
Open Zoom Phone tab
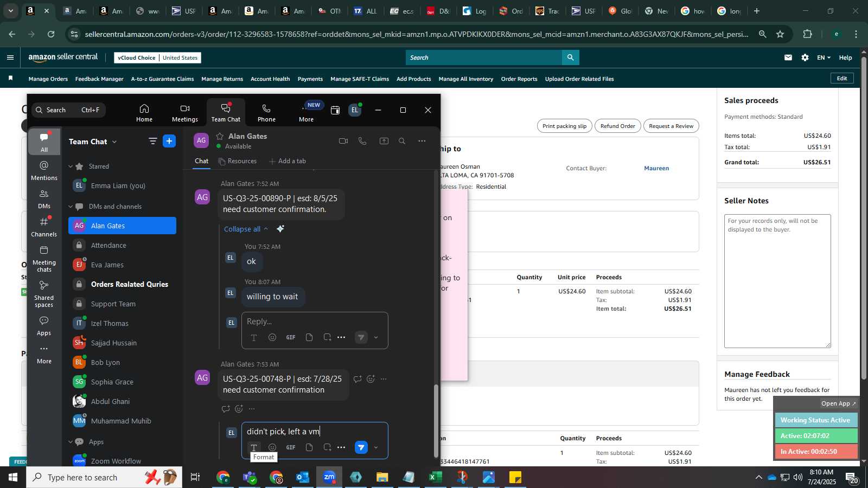click(x=266, y=113)
